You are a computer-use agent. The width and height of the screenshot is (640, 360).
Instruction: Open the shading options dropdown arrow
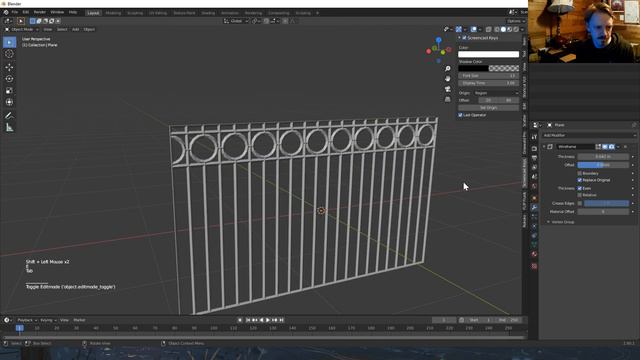tap(522, 29)
